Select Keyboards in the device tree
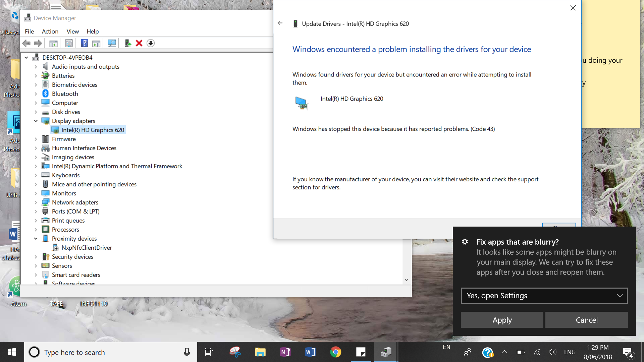This screenshot has height=362, width=644. click(x=66, y=175)
